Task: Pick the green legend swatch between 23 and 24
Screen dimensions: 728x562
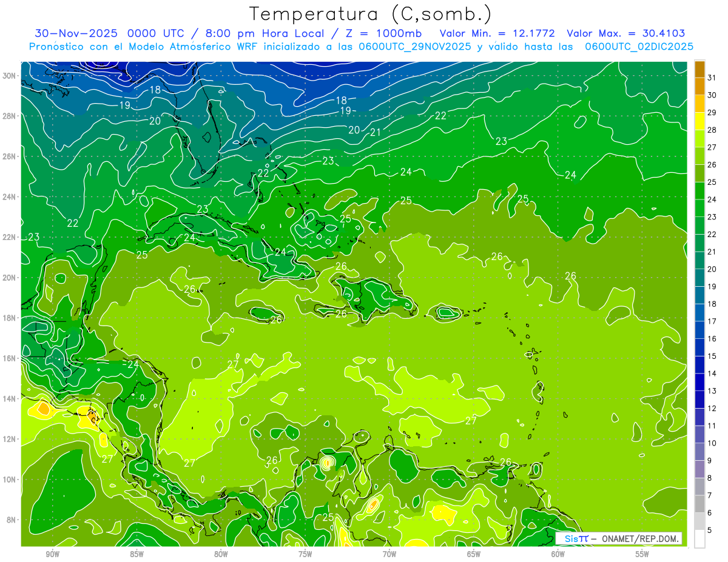Action: (x=699, y=207)
